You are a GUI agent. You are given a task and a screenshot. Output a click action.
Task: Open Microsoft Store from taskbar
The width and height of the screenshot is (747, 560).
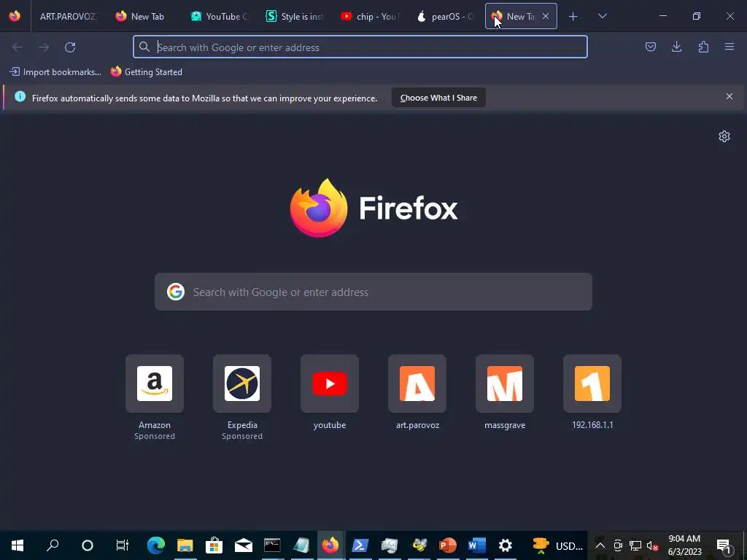(214, 545)
